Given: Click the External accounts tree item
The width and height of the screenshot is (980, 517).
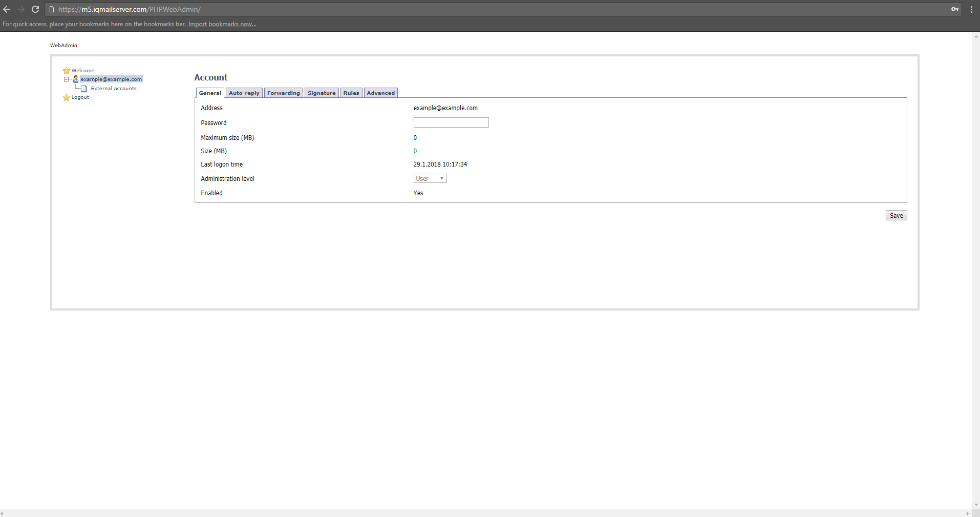Looking at the screenshot, I should point(114,89).
